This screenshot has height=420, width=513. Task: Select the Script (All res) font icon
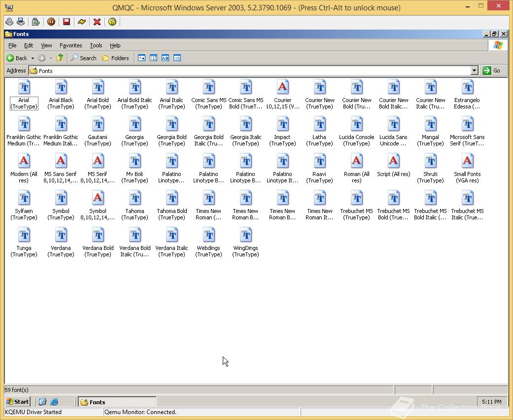[x=394, y=161]
